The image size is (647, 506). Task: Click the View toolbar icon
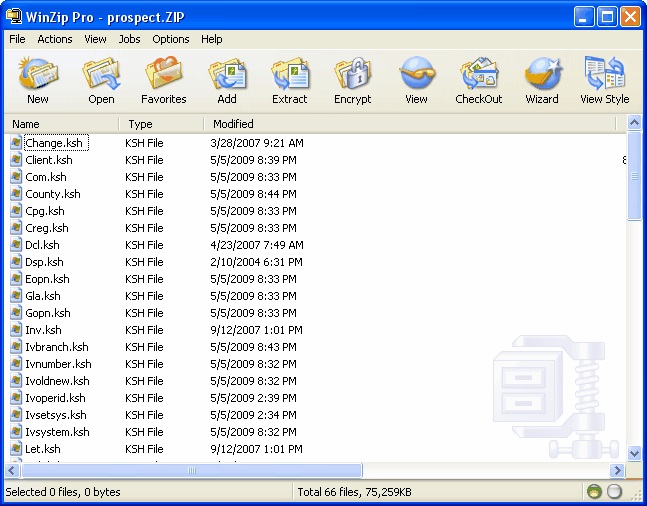click(416, 73)
